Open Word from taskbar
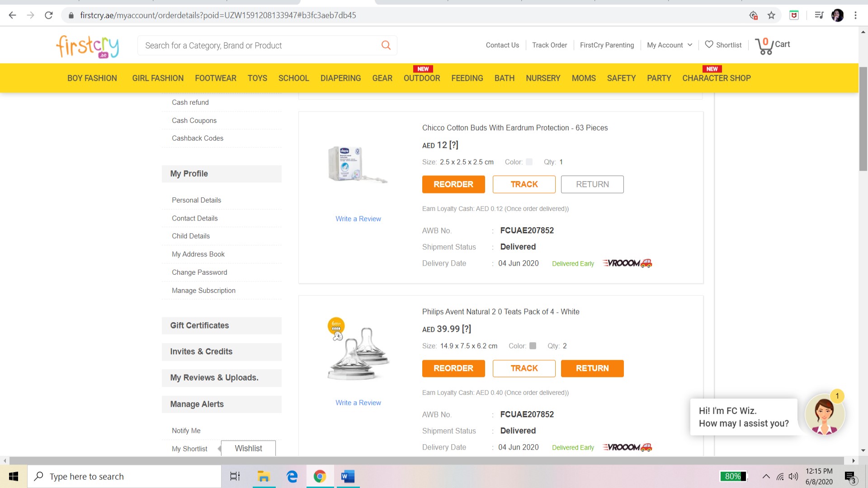Image resolution: width=868 pixels, height=488 pixels. coord(348,476)
